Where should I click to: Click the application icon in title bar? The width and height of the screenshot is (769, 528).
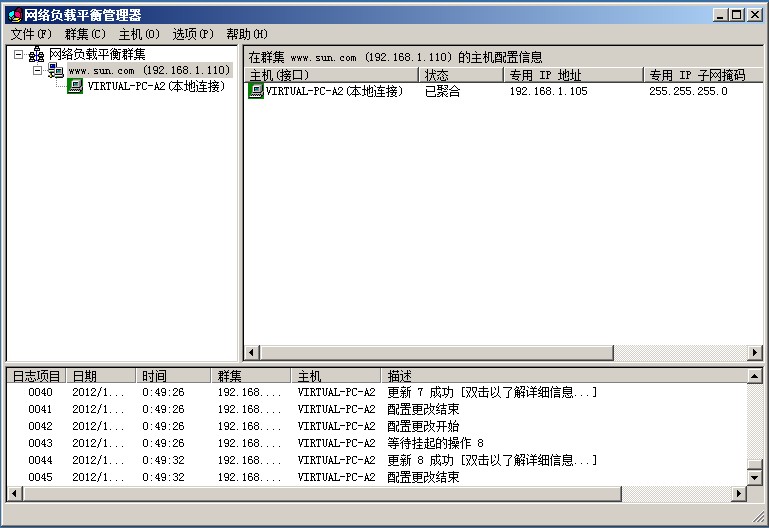point(15,15)
